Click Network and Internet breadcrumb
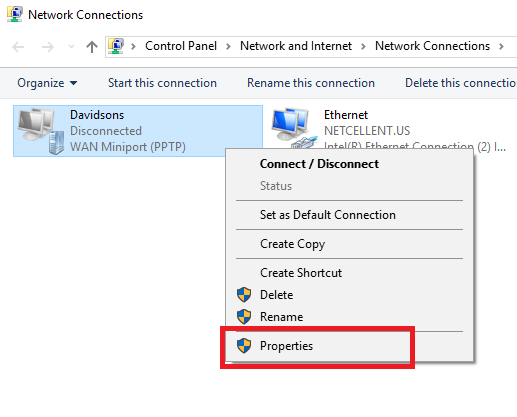 (x=296, y=46)
